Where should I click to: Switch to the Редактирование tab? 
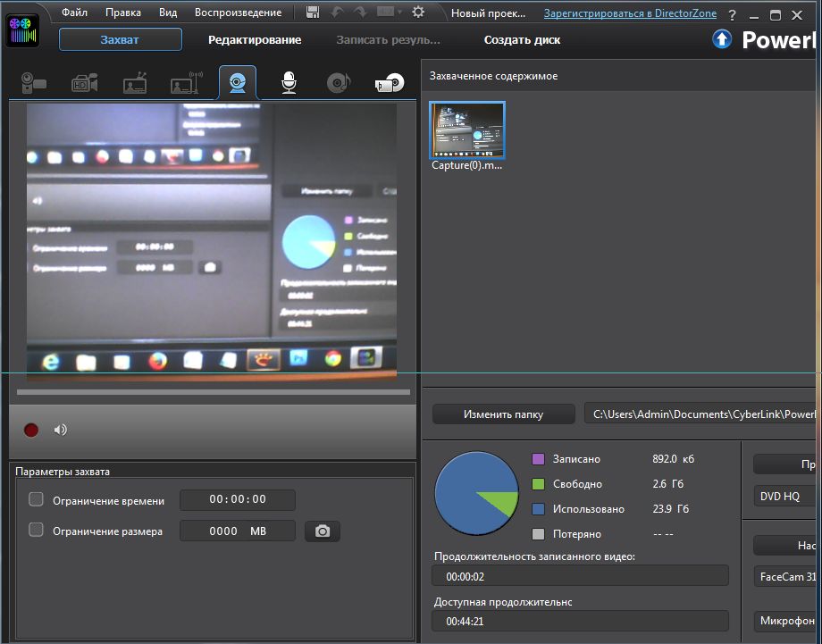point(255,39)
